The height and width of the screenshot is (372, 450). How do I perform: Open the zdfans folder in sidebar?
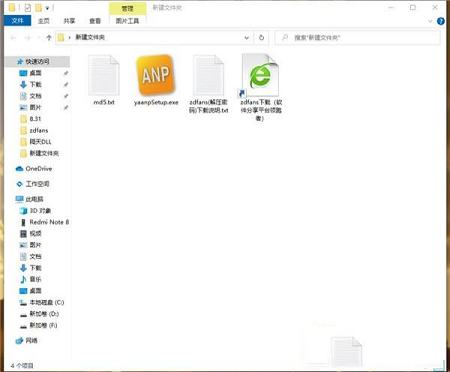click(39, 130)
